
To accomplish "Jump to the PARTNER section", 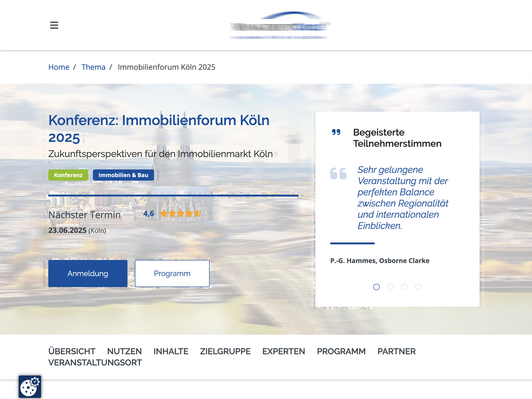I will [397, 351].
